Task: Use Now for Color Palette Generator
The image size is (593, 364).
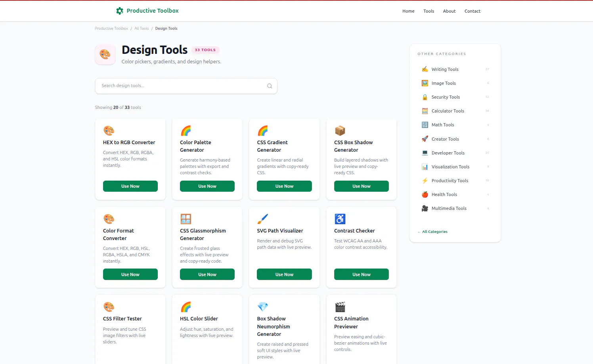Action: coord(207,186)
